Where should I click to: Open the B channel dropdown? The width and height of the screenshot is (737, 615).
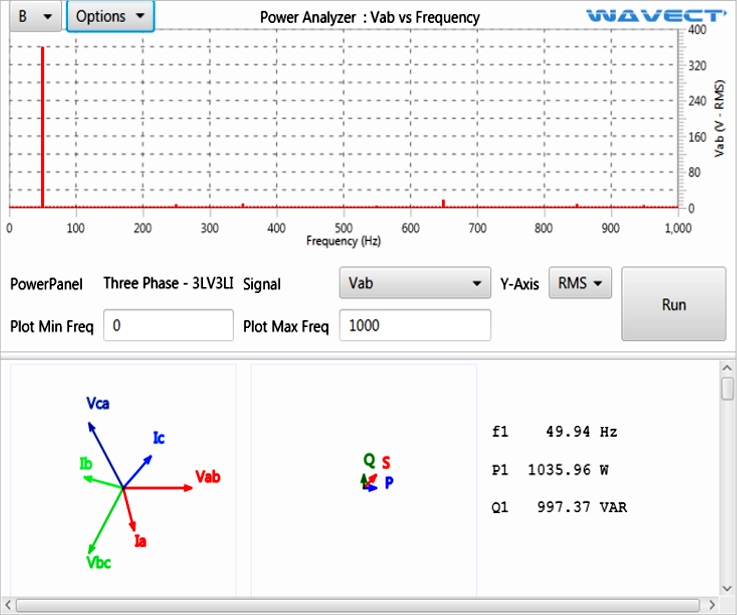pyautogui.click(x=35, y=16)
